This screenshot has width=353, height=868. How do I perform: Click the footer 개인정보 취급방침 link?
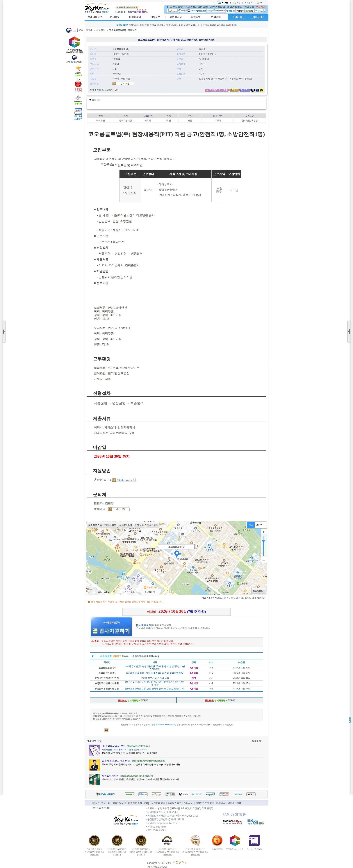click(x=101, y=808)
